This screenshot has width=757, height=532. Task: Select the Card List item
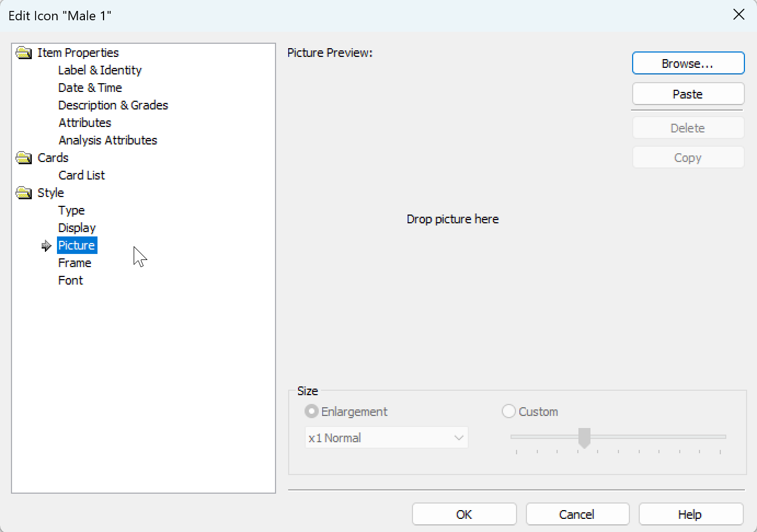tap(82, 175)
